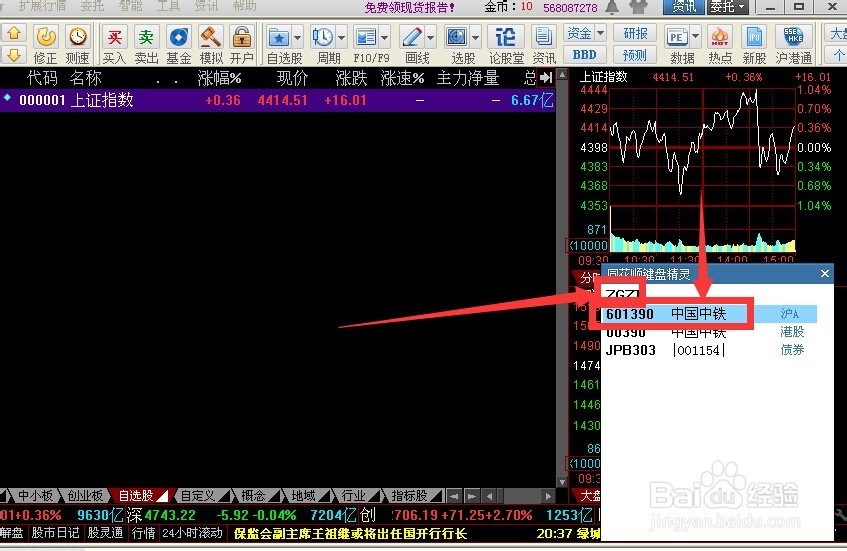Open the 资金 funds dropdown
The height and width of the screenshot is (551, 847).
(585, 33)
